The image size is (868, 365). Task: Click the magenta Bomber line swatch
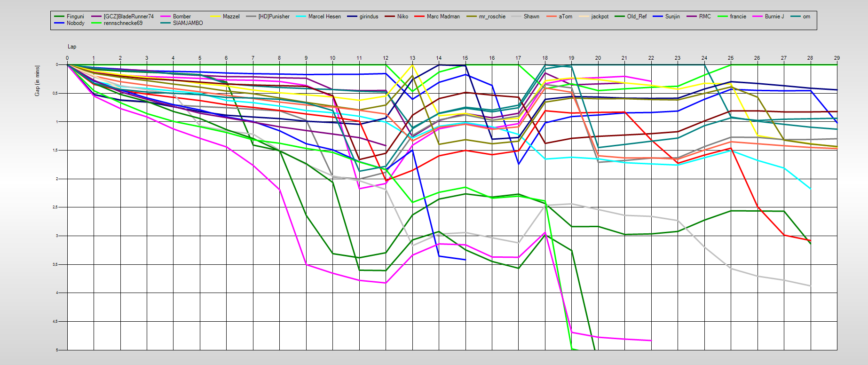click(166, 16)
